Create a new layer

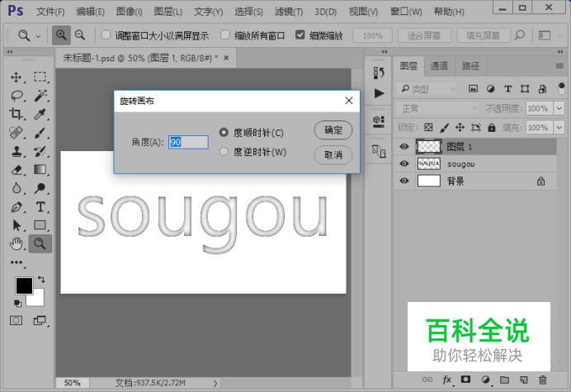(x=524, y=380)
